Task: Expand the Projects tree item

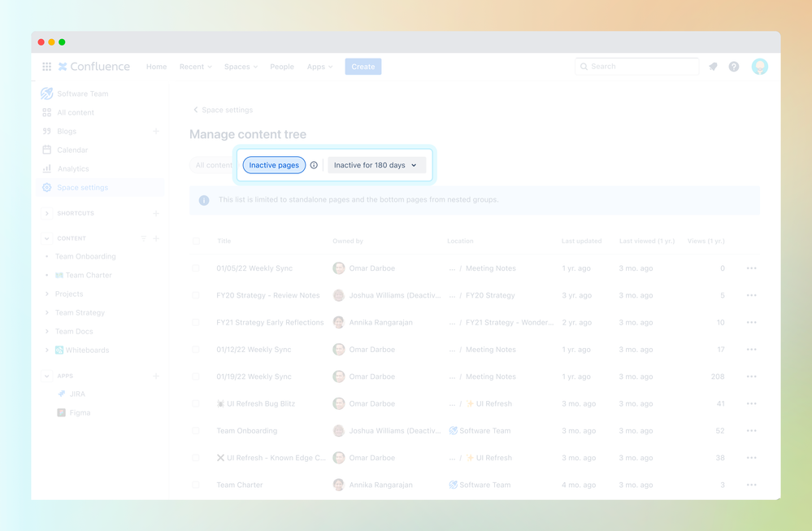Action: [46, 294]
